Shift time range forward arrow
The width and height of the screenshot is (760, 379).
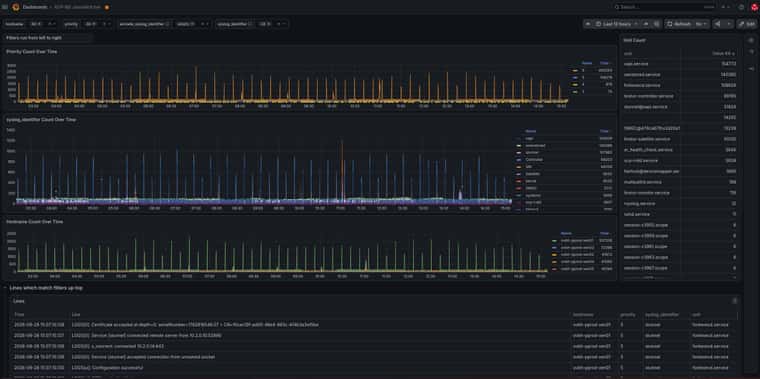tap(646, 24)
